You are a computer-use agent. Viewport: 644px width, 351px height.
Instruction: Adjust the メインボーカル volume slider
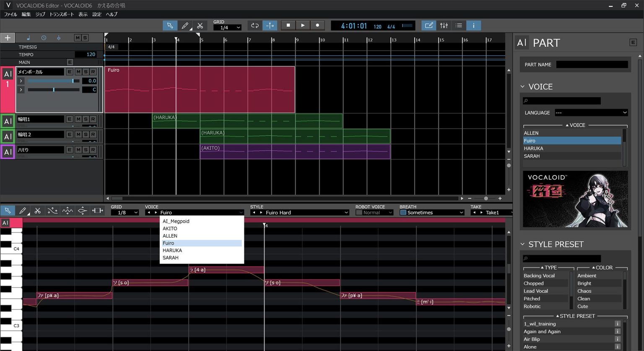click(x=54, y=81)
